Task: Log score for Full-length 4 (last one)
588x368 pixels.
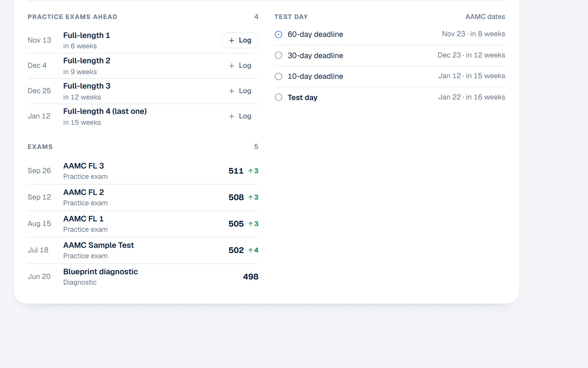Action: (240, 116)
